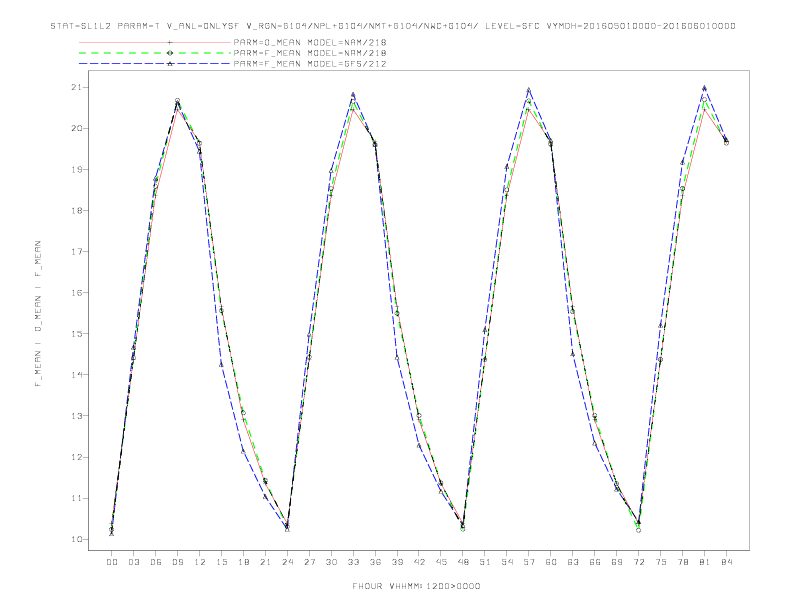Click x-axis forecast hour label 60

coord(551,562)
